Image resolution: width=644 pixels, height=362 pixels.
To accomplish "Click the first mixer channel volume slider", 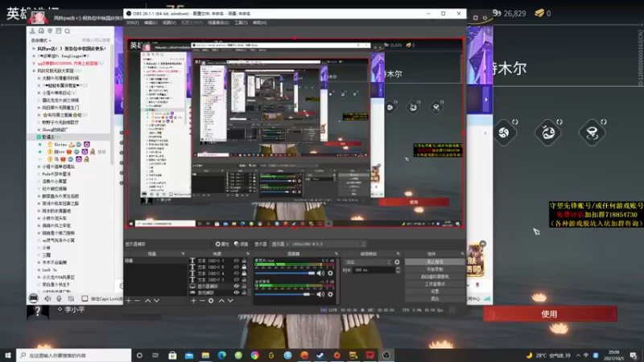I will click(x=285, y=273).
